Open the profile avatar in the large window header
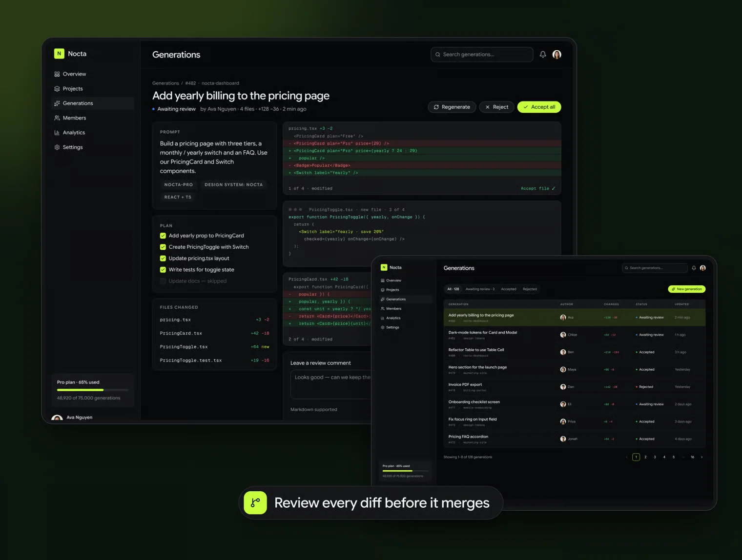742x560 pixels. click(x=556, y=55)
